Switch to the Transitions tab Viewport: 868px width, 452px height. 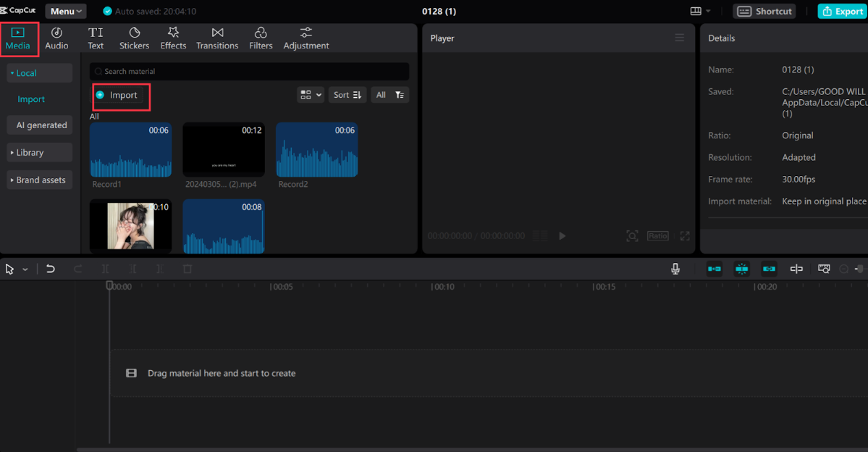[217, 39]
